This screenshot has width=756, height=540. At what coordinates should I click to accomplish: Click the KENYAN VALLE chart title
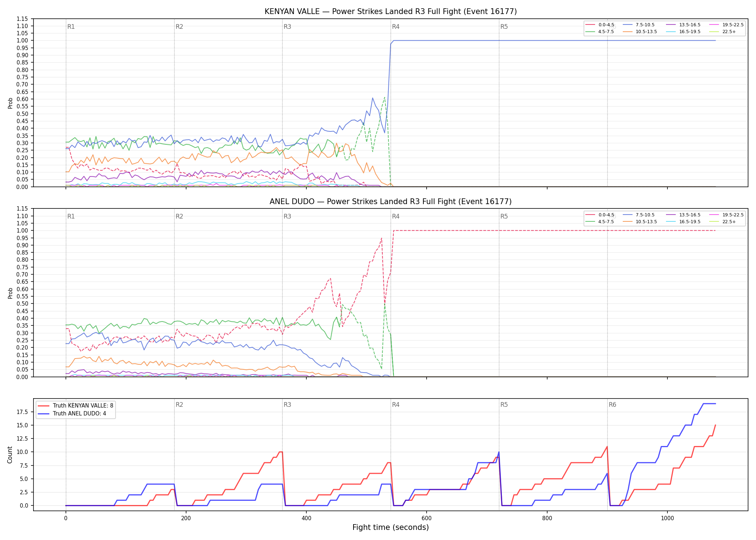click(391, 12)
